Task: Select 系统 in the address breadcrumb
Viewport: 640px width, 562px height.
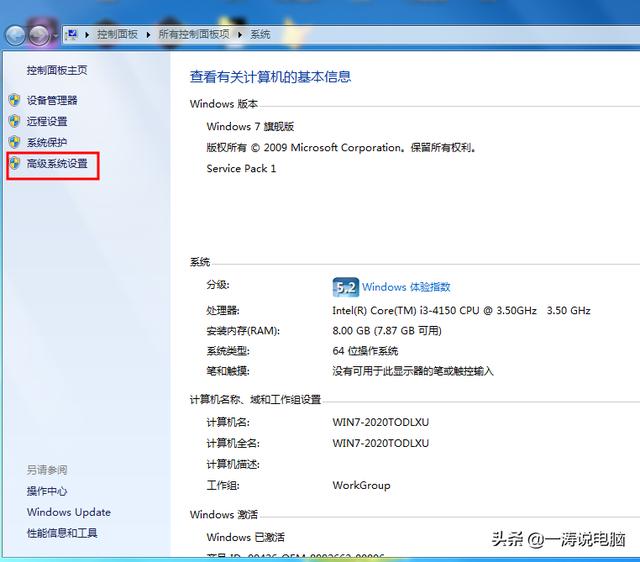Action: [x=260, y=35]
